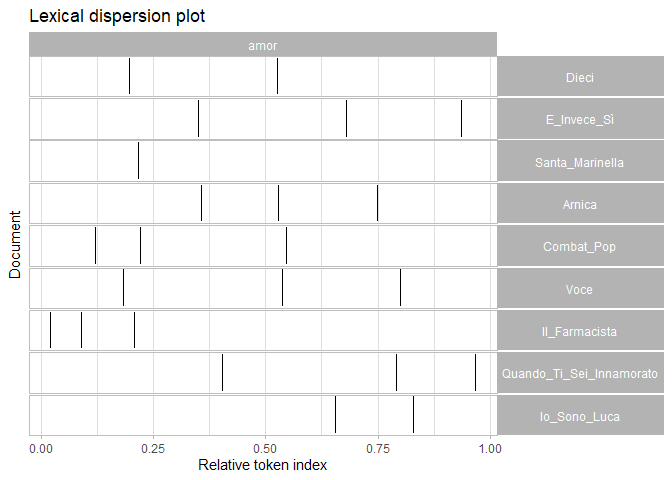This screenshot has width=672, height=480.
Task: Click the 0.75 x-axis tick label
Action: 378,449
